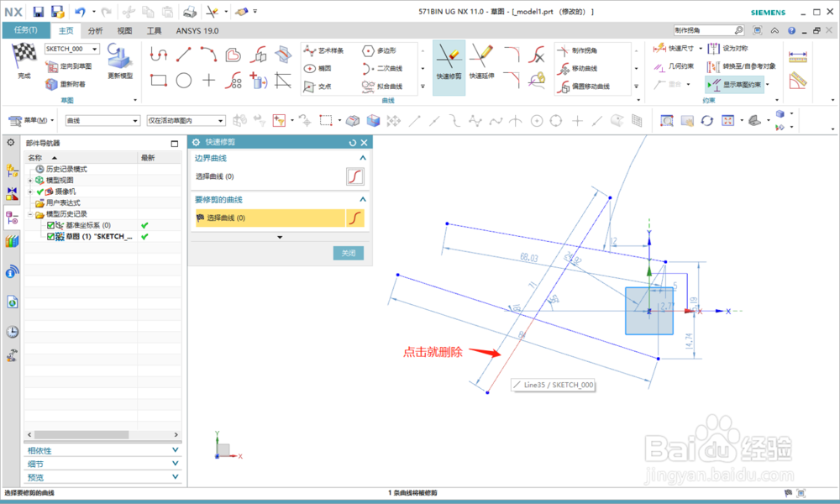Switch to the 主页 tab
The width and height of the screenshot is (840, 504).
point(66,30)
